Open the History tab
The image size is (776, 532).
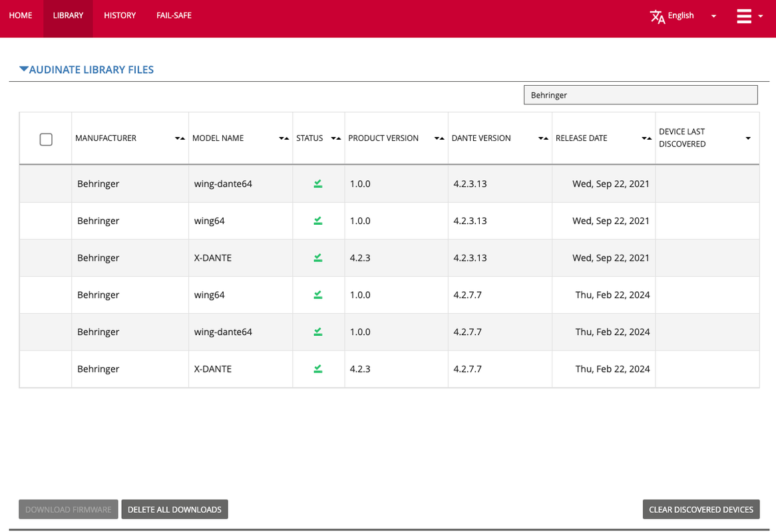(x=120, y=15)
